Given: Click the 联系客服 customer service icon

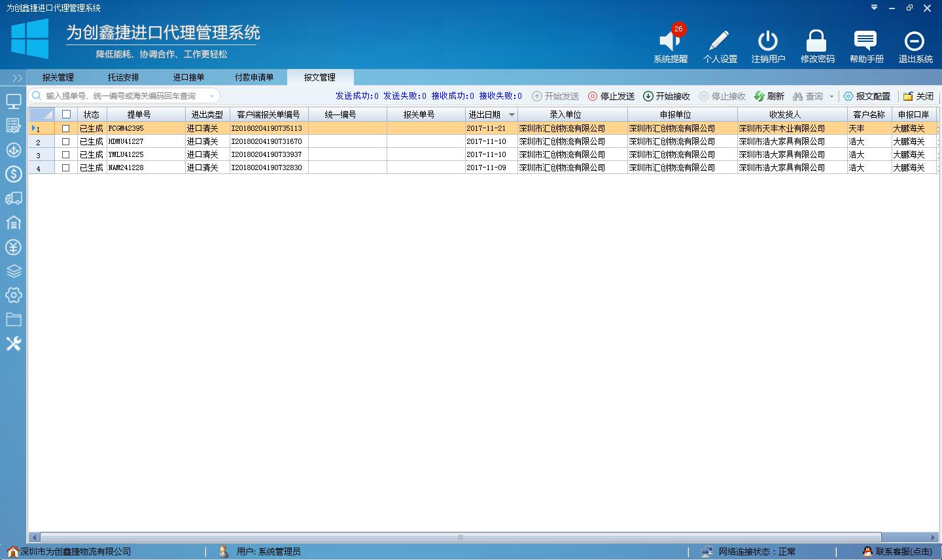Looking at the screenshot, I should [x=867, y=551].
